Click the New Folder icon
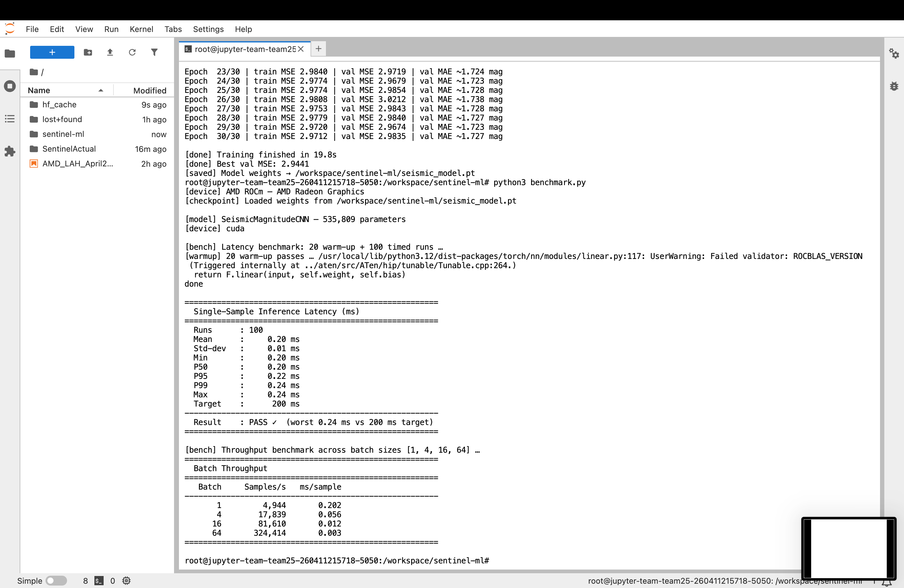Screen dimensions: 904x588 tap(88, 52)
